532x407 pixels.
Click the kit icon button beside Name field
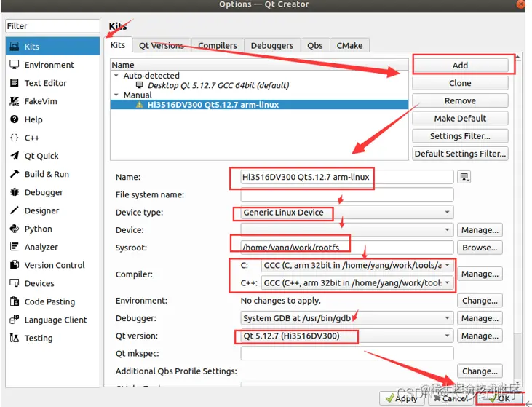coord(464,177)
